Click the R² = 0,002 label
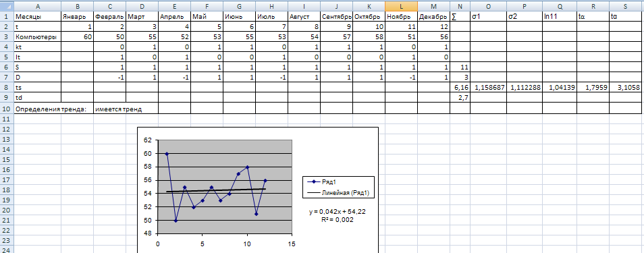 click(338, 220)
